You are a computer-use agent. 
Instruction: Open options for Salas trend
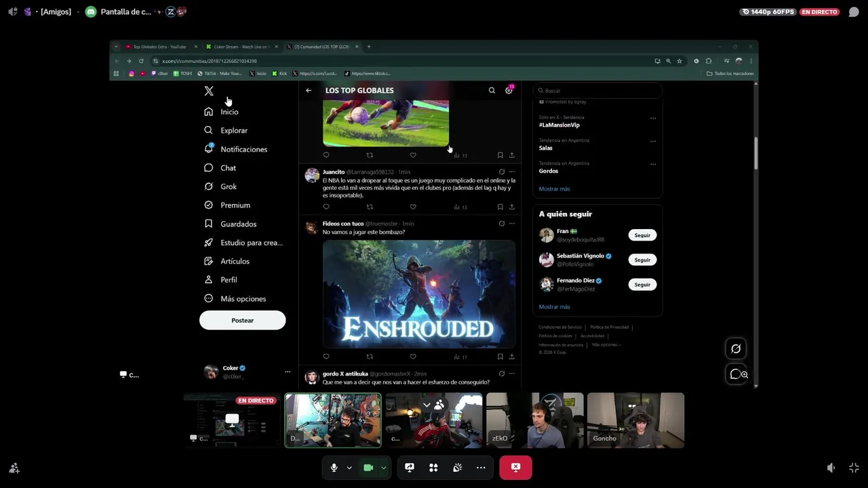click(x=653, y=141)
